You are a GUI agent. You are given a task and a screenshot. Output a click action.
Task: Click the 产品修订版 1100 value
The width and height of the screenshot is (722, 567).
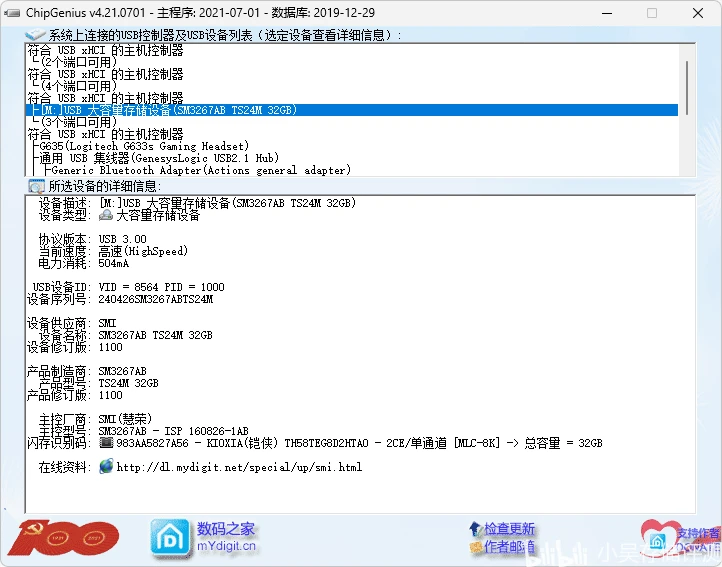click(x=111, y=395)
